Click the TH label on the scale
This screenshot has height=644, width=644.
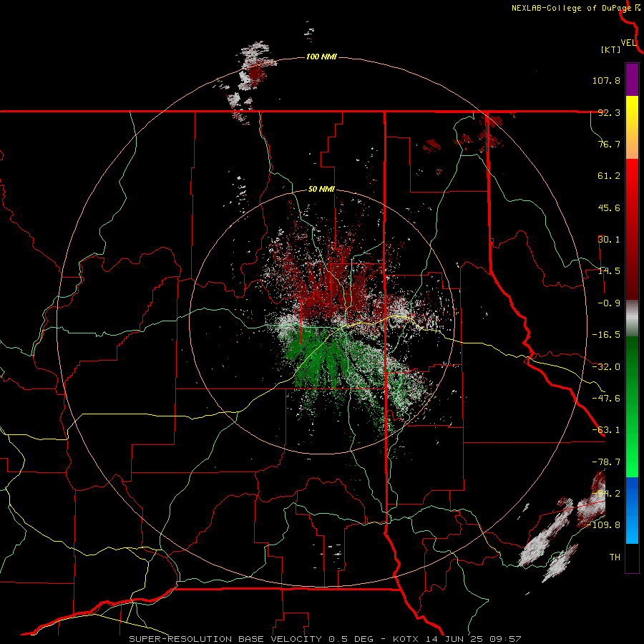pos(615,557)
